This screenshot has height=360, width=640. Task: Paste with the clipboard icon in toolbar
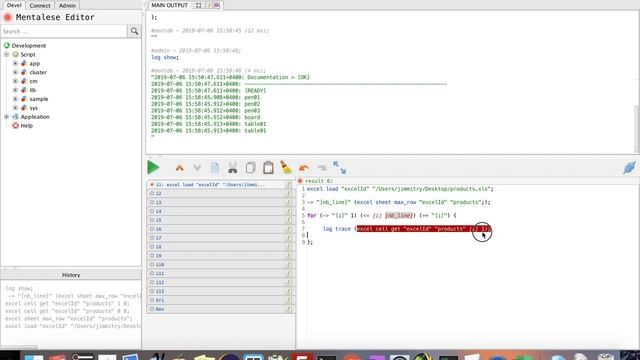click(x=268, y=167)
